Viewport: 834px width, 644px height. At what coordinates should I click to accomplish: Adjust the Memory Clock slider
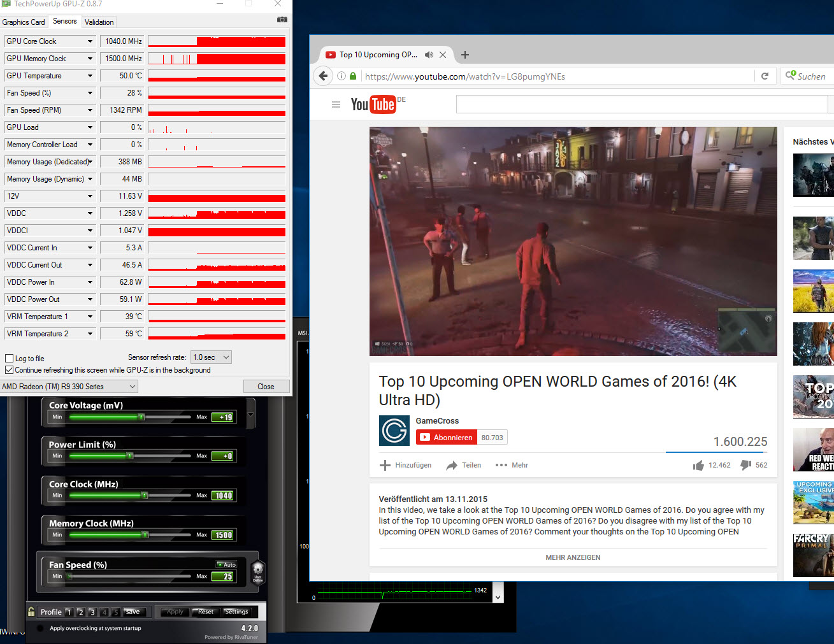130,535
